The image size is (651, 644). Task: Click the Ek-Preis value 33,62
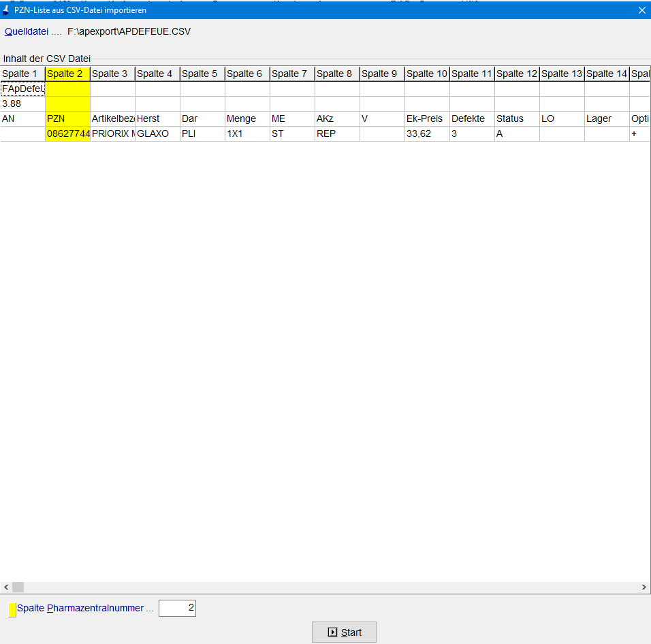[x=427, y=134]
